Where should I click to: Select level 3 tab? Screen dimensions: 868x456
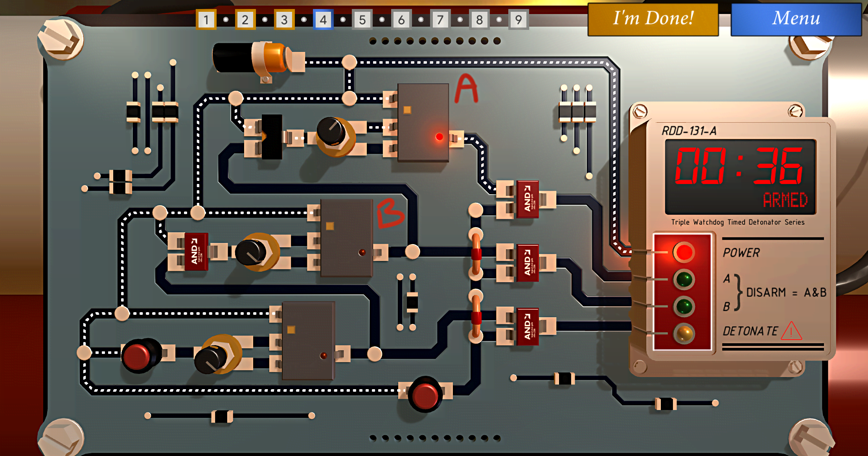[x=284, y=20]
